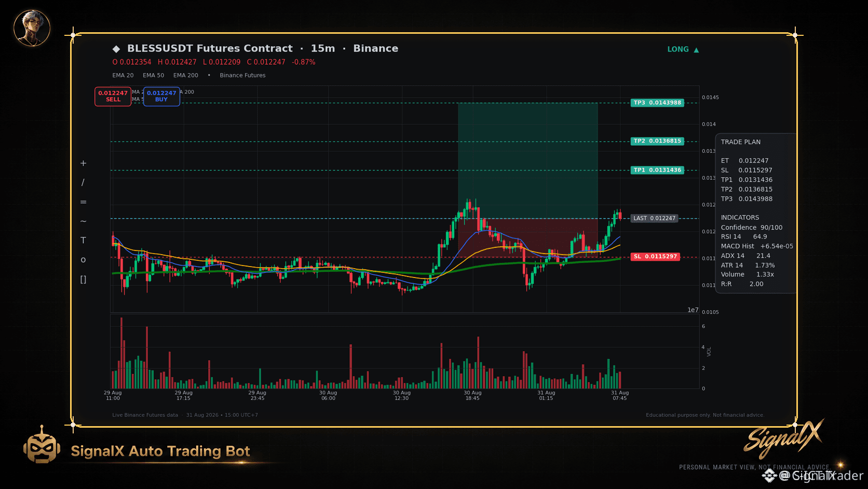Click the red SL 0.0115297 chart label
Image resolution: width=868 pixels, height=489 pixels.
pos(656,257)
